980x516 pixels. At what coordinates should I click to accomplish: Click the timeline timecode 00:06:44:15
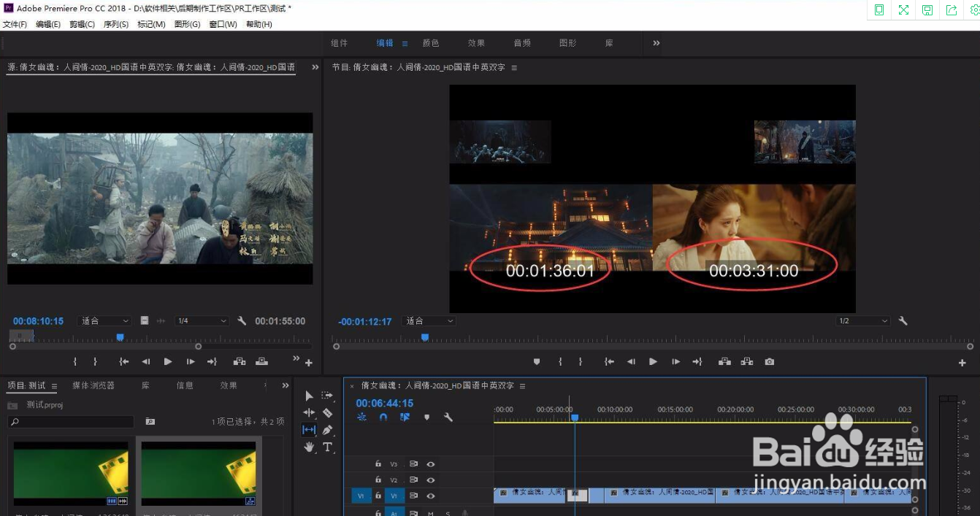385,403
